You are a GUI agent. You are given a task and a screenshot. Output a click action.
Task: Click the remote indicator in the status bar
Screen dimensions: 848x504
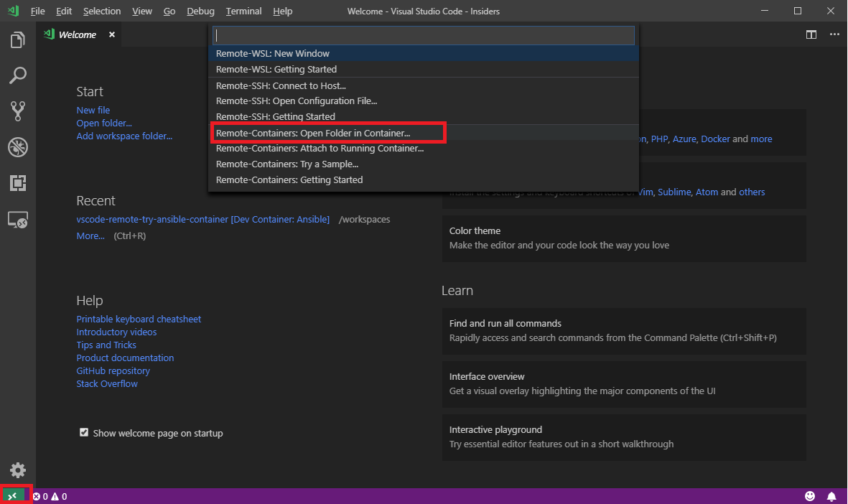pyautogui.click(x=14, y=496)
